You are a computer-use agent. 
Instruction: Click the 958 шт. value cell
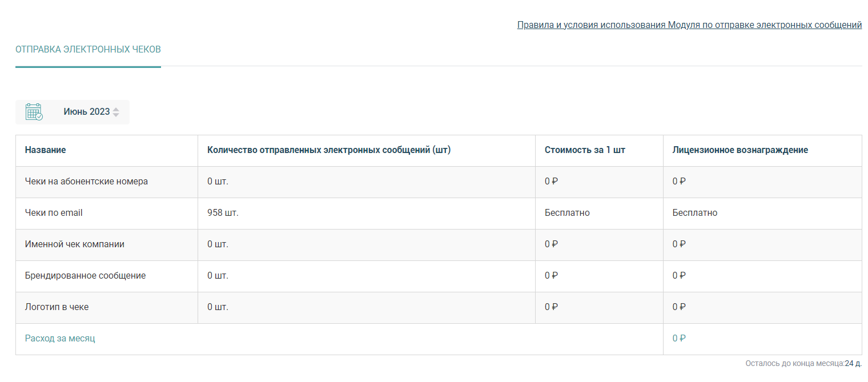tap(223, 213)
